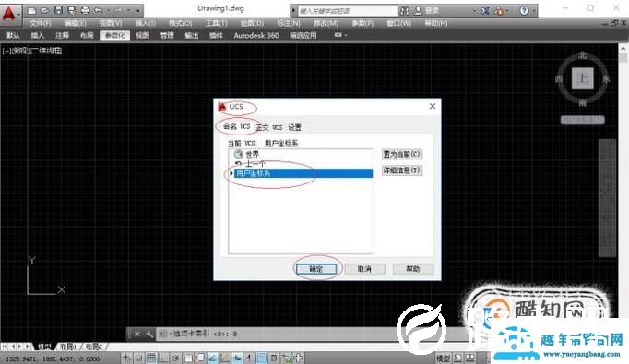Switch to the 布局1 layout tab
The image size is (629, 364).
(68, 346)
